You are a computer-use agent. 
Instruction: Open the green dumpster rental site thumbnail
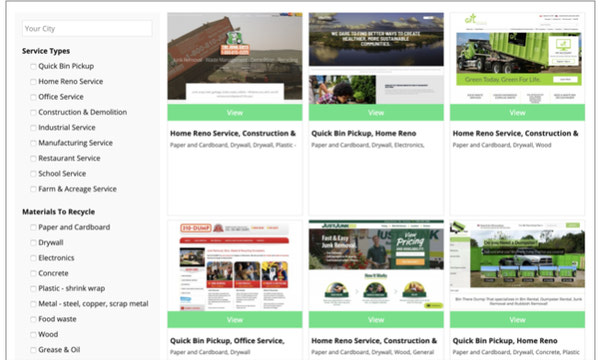point(517,266)
